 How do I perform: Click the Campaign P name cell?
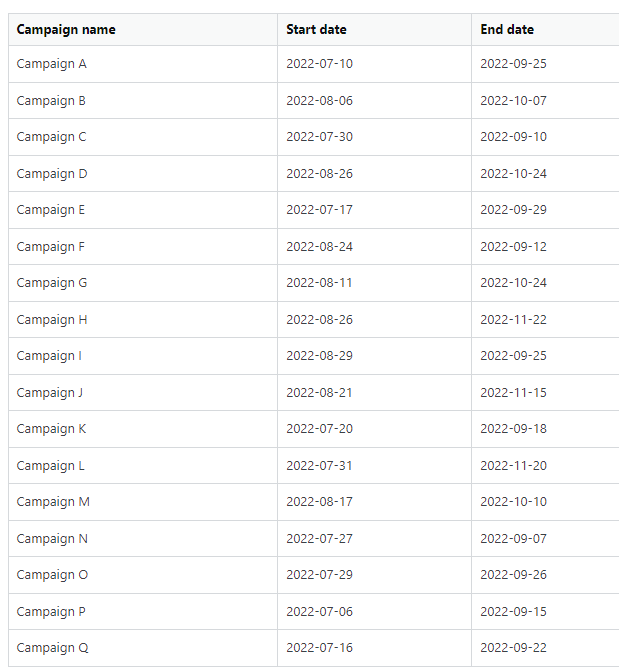click(x=52, y=611)
